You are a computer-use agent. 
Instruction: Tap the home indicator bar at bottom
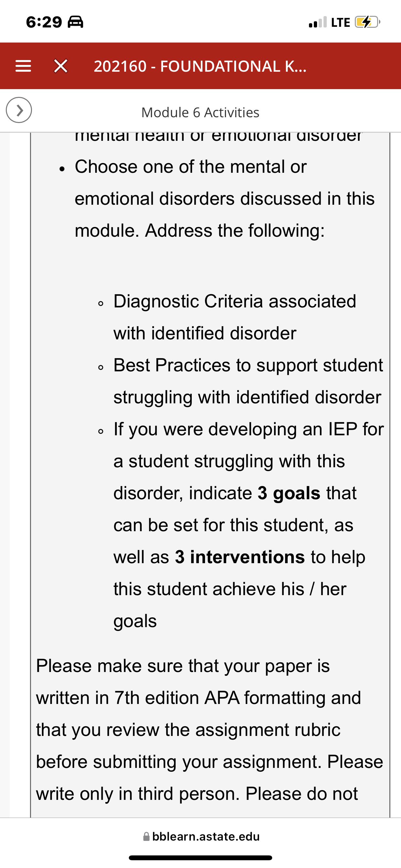[200, 858]
